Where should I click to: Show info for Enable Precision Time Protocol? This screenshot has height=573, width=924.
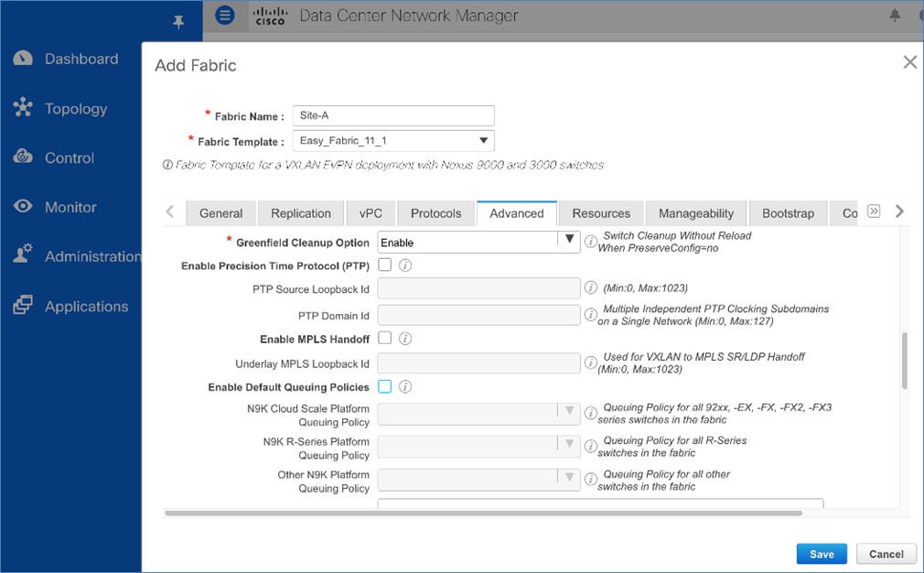(x=405, y=265)
